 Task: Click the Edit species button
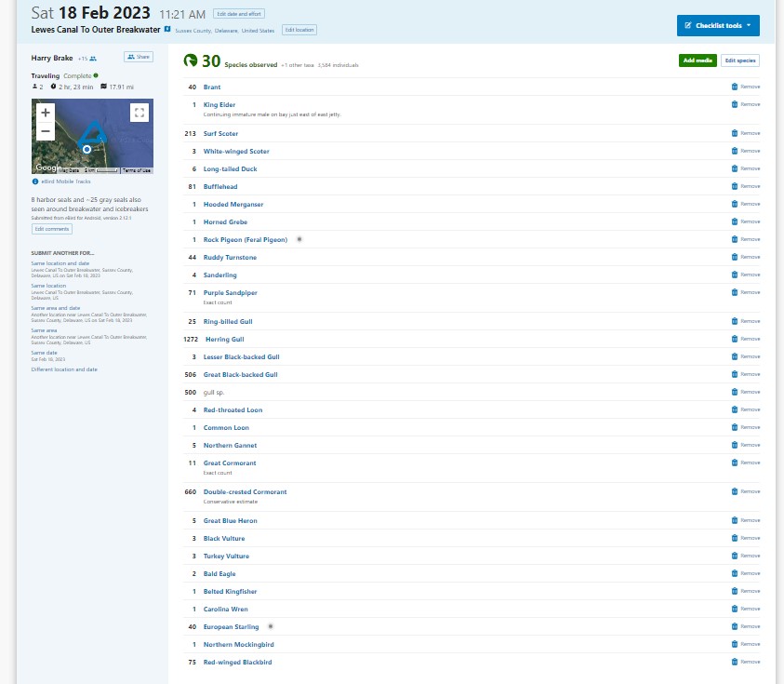[740, 60]
